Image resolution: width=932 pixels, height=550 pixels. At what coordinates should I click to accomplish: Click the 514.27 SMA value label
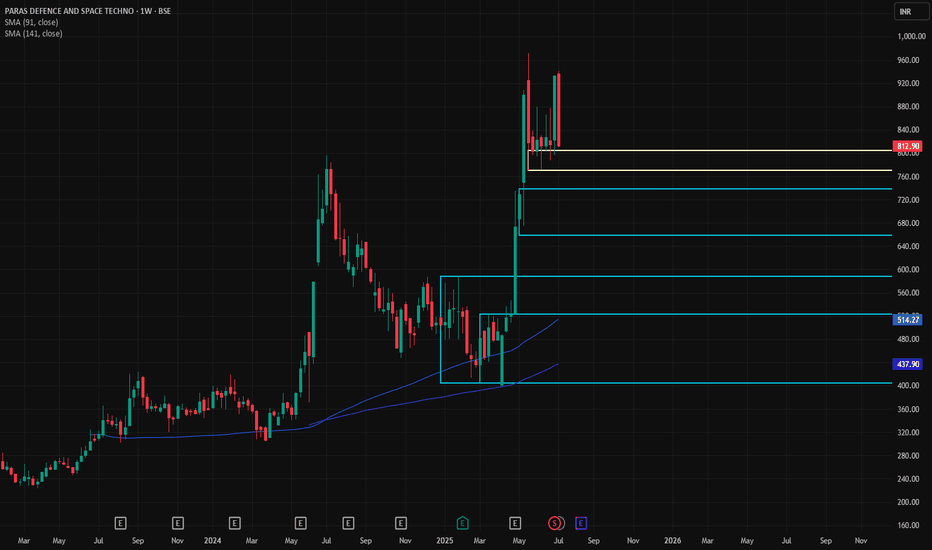tap(908, 320)
